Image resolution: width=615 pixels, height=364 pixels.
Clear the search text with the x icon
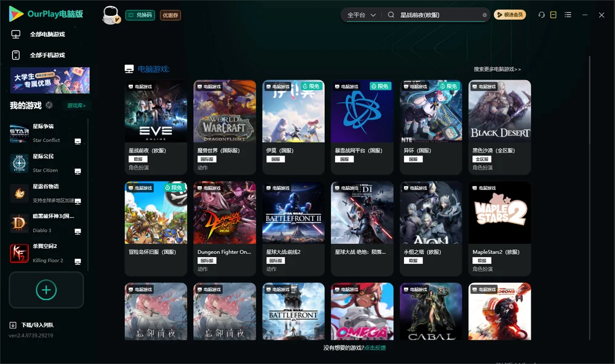click(485, 15)
